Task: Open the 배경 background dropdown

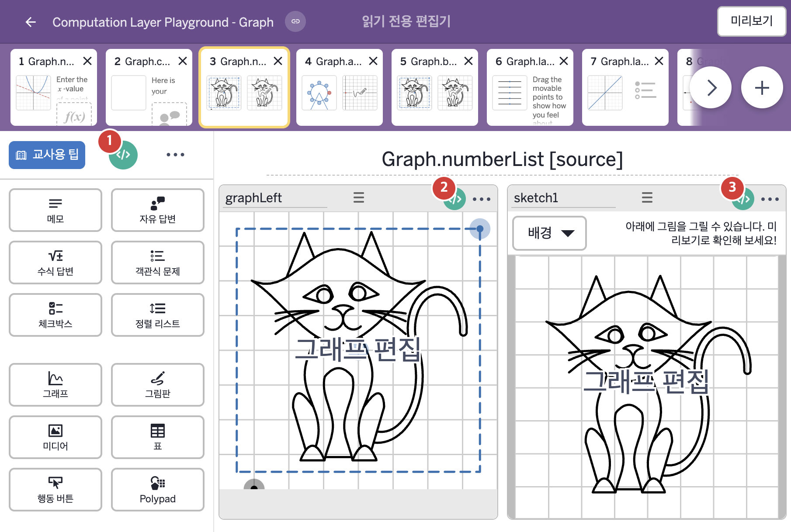Action: [x=549, y=233]
